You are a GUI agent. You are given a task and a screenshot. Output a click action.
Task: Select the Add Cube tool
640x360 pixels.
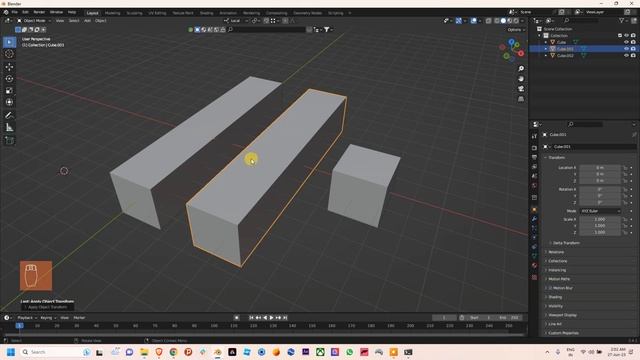(x=9, y=141)
